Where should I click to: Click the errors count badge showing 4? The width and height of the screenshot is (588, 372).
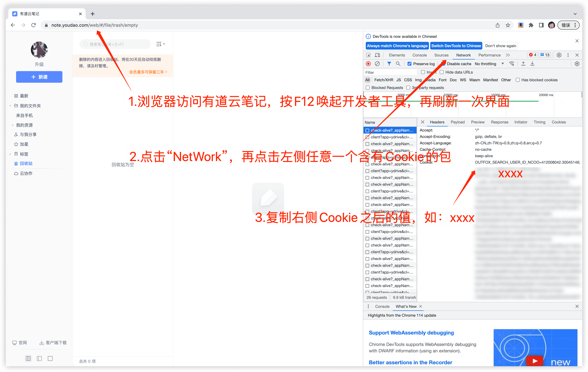point(532,55)
